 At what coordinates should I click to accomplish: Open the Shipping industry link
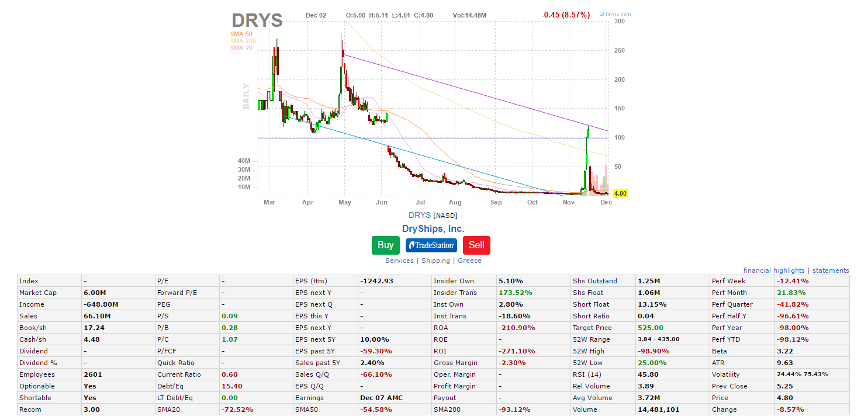(x=435, y=261)
